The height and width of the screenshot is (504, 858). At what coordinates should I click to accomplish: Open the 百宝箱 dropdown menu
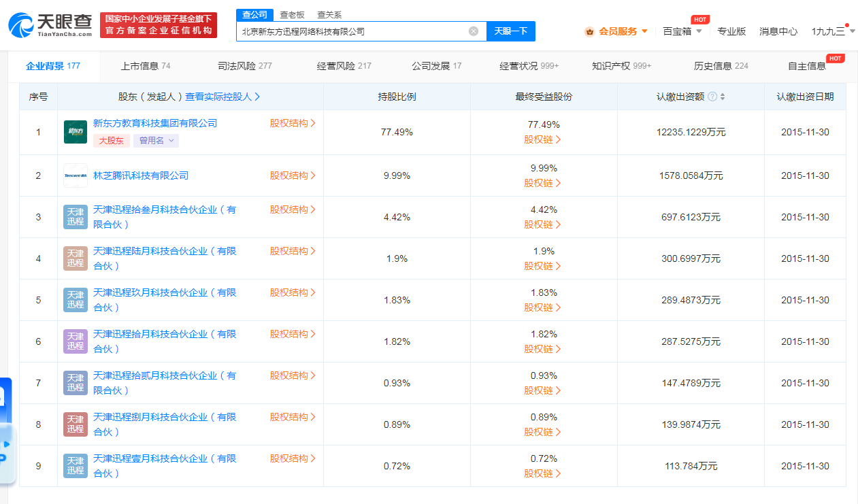point(682,31)
